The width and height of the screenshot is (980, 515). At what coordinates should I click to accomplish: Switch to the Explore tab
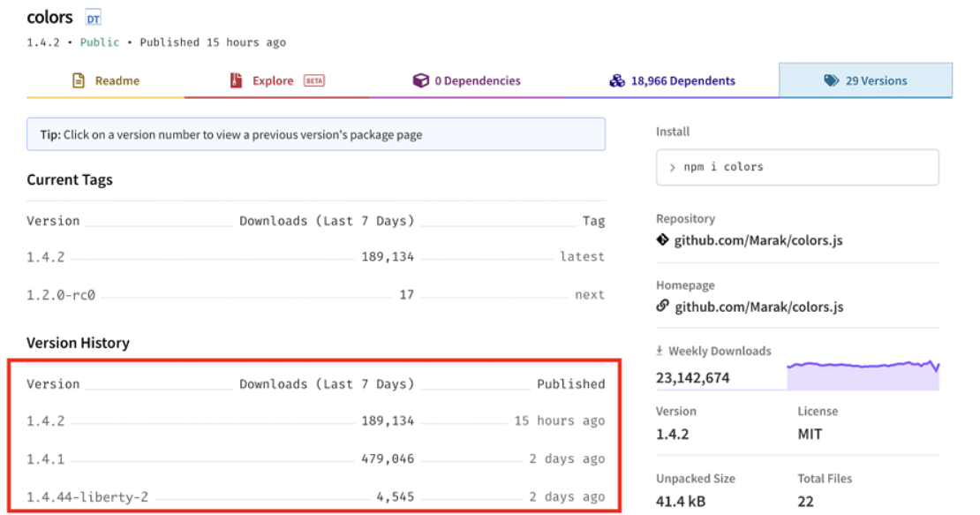point(276,80)
